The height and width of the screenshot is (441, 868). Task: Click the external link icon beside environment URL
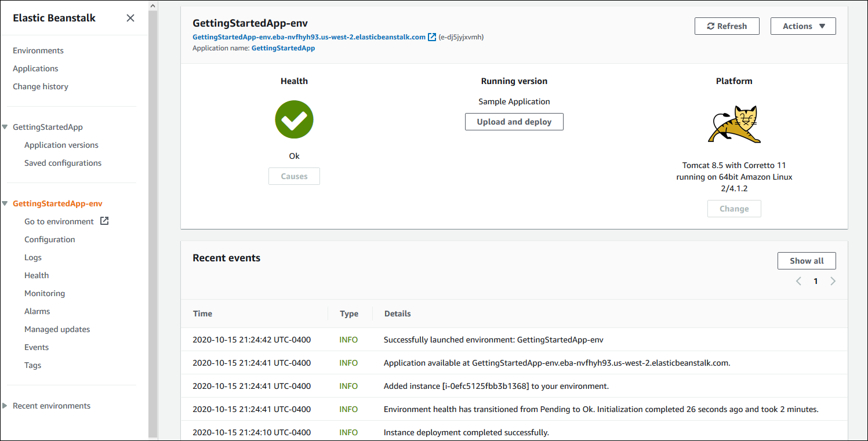[x=432, y=37]
